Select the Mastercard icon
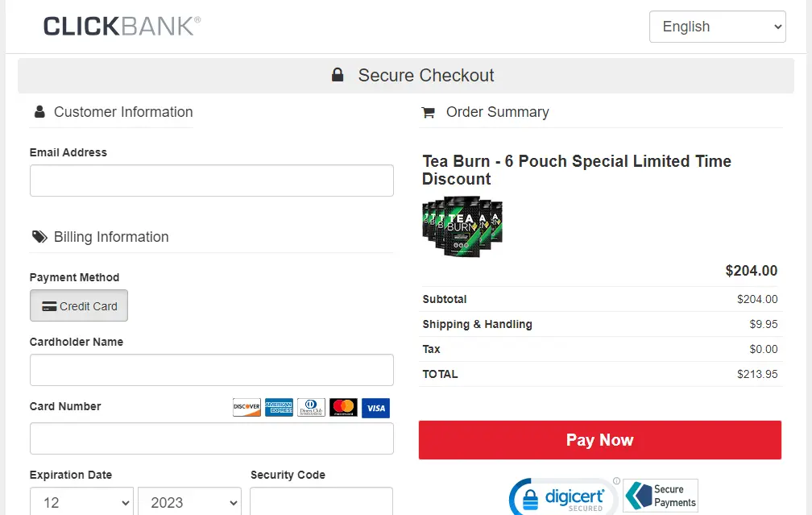812x515 pixels. [x=343, y=408]
